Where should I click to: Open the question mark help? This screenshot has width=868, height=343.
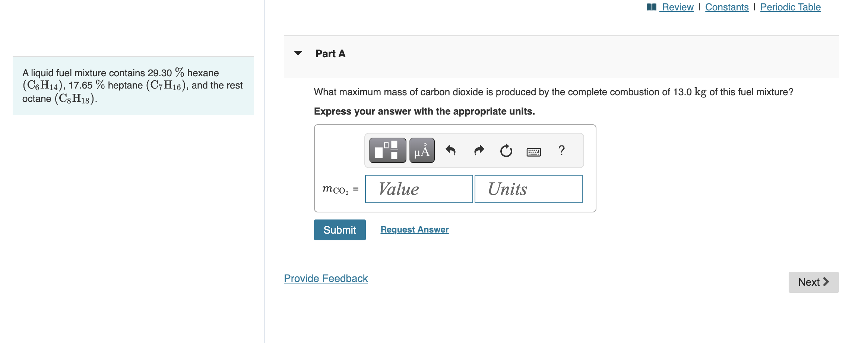561,150
